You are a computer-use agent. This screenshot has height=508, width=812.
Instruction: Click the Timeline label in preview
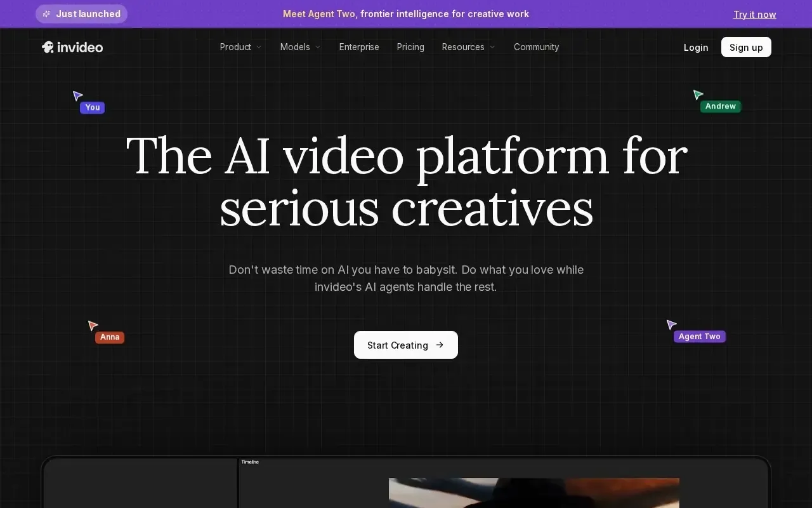(250, 462)
